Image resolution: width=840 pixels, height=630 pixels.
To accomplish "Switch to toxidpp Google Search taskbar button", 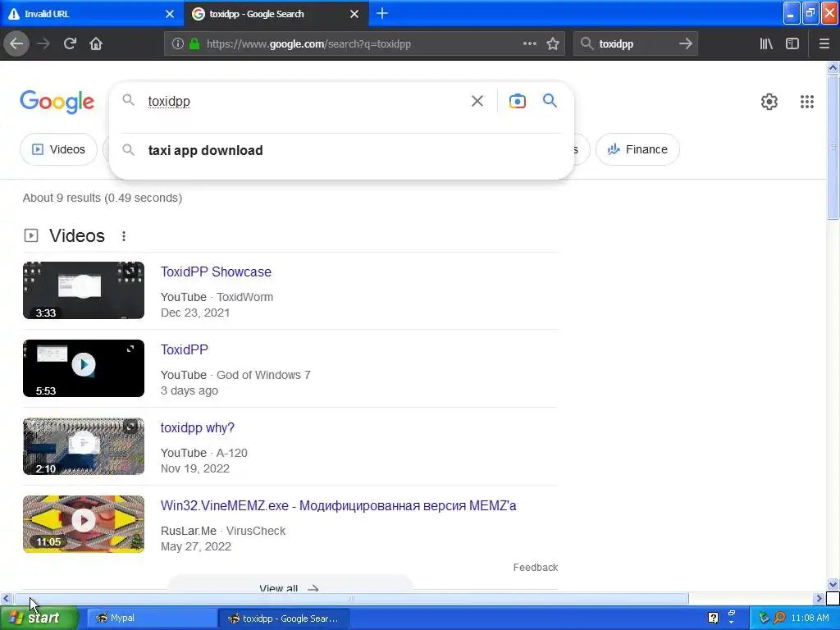I will tap(284, 619).
